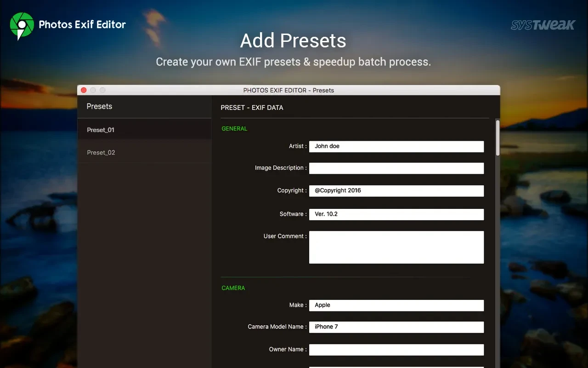Click the green GENERAL section label
The image size is (588, 368).
[234, 129]
